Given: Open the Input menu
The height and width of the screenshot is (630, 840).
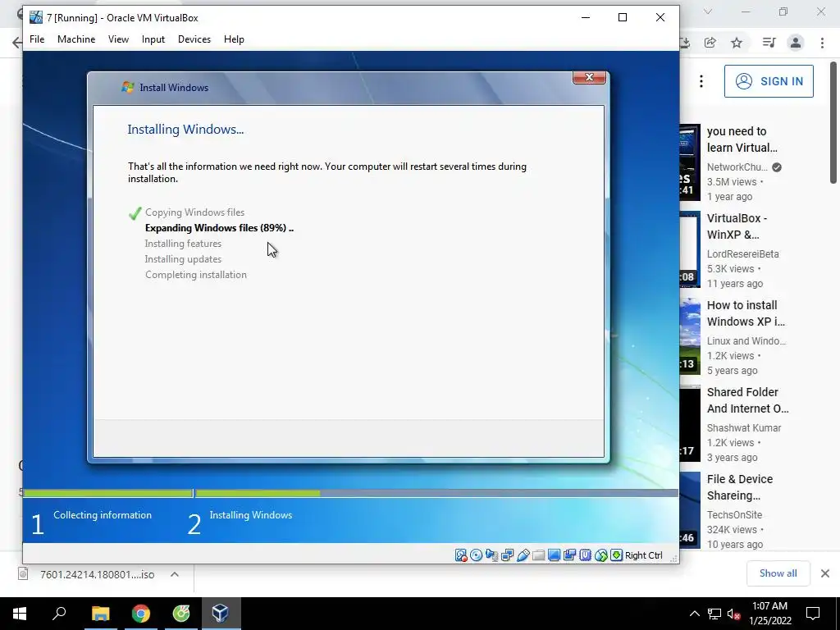Looking at the screenshot, I should [x=153, y=39].
